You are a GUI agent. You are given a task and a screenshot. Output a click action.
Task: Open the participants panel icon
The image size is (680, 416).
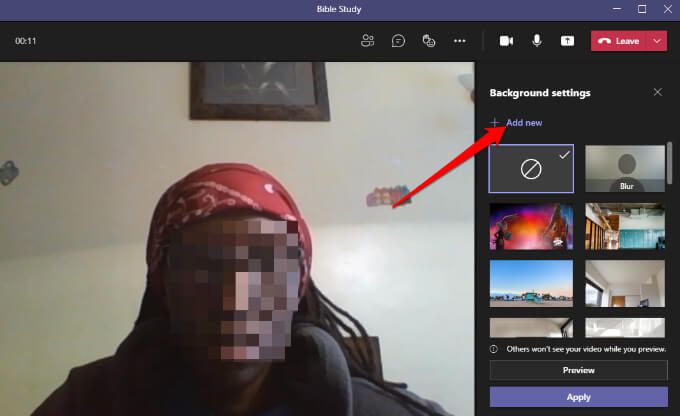point(367,41)
